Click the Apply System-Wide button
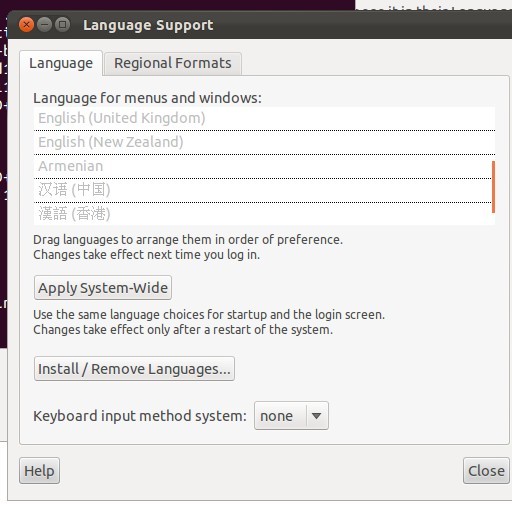This screenshot has height=522, width=512. [103, 288]
